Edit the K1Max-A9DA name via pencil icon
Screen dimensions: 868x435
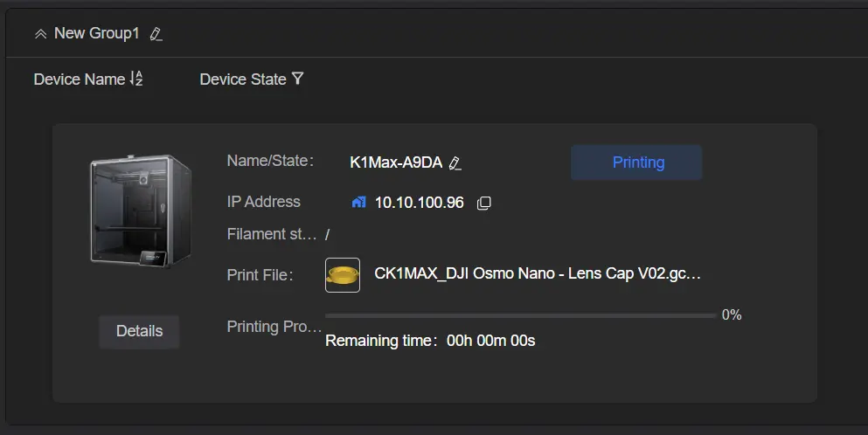coord(455,162)
